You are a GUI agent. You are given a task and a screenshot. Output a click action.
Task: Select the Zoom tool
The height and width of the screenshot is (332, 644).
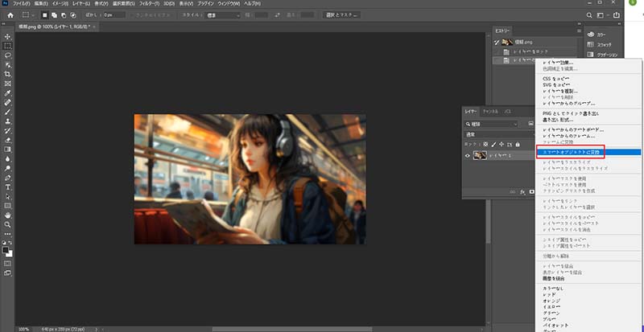pos(7,225)
